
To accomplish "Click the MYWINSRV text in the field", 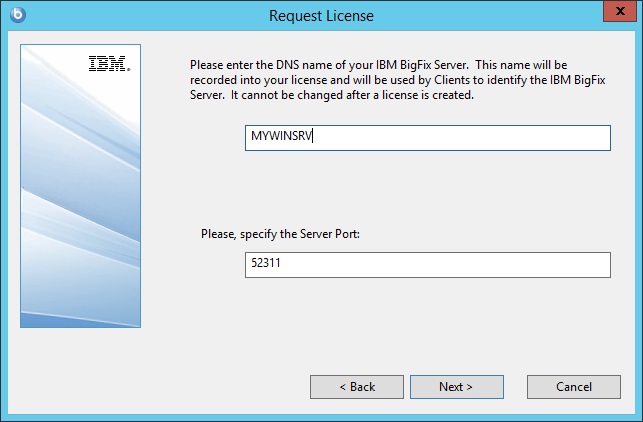I will tap(283, 138).
